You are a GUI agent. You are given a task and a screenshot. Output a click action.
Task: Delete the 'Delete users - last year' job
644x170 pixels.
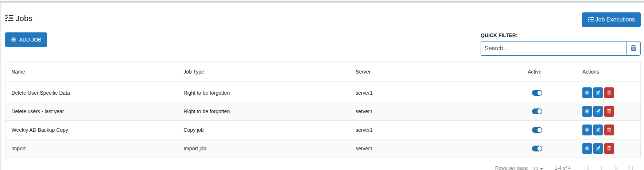(x=609, y=111)
